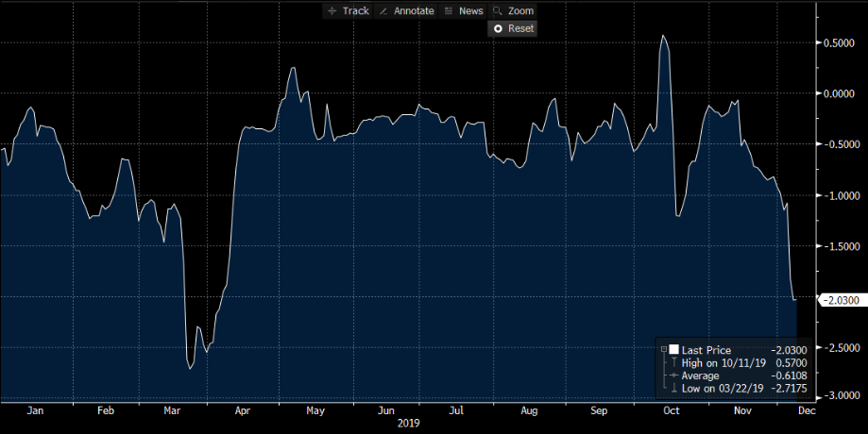Click the May x-axis label
868x434 pixels.
click(315, 410)
